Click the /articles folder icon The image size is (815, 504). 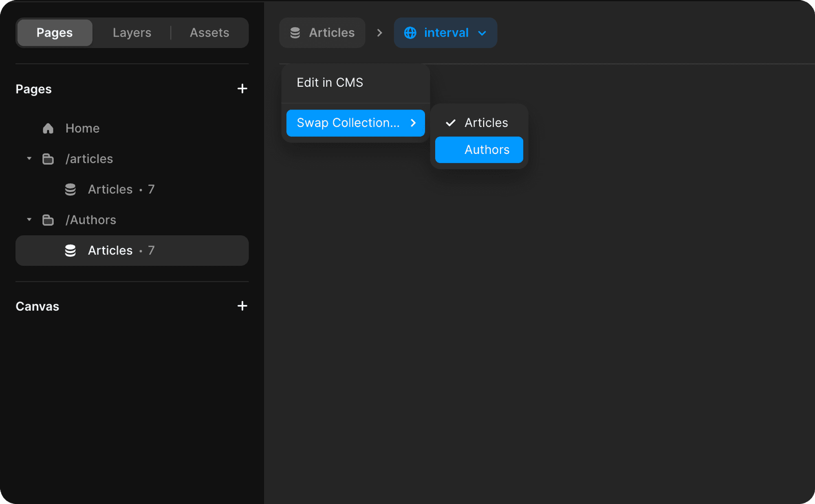point(48,159)
